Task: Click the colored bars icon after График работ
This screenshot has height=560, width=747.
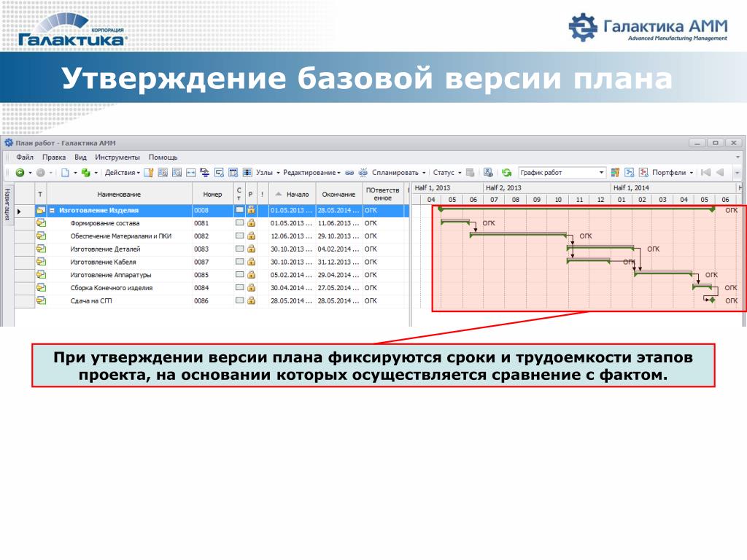Action: 615,172
